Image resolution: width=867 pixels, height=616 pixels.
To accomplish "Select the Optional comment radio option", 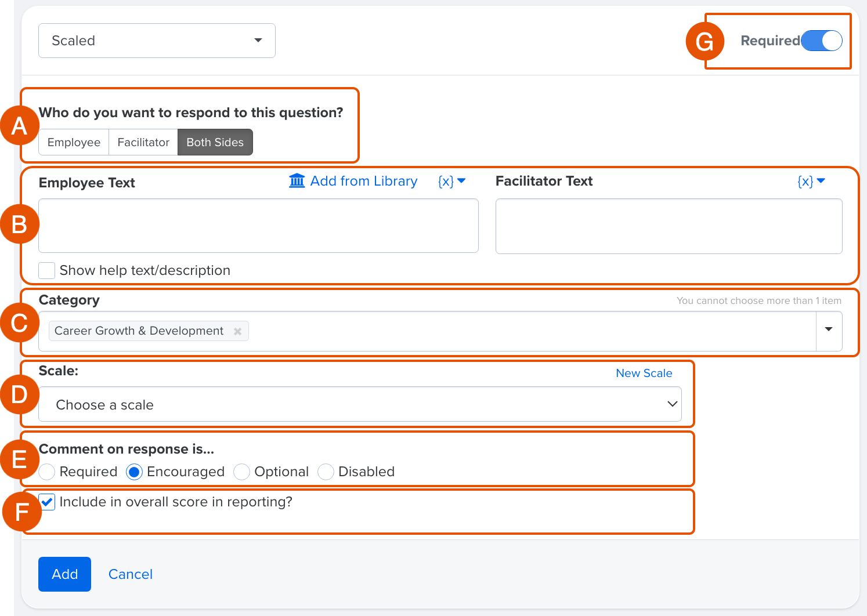I will [x=241, y=472].
